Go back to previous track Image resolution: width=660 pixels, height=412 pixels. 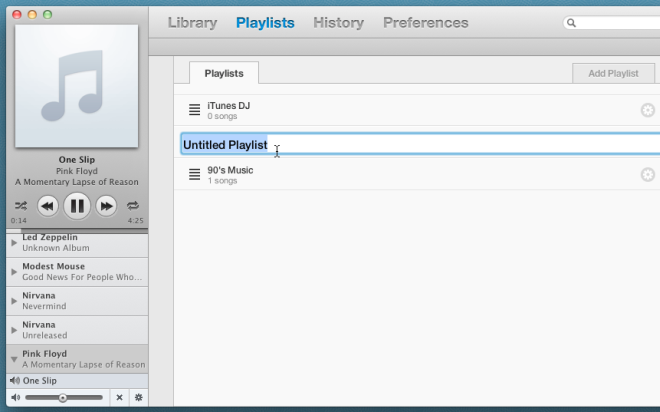(x=48, y=206)
